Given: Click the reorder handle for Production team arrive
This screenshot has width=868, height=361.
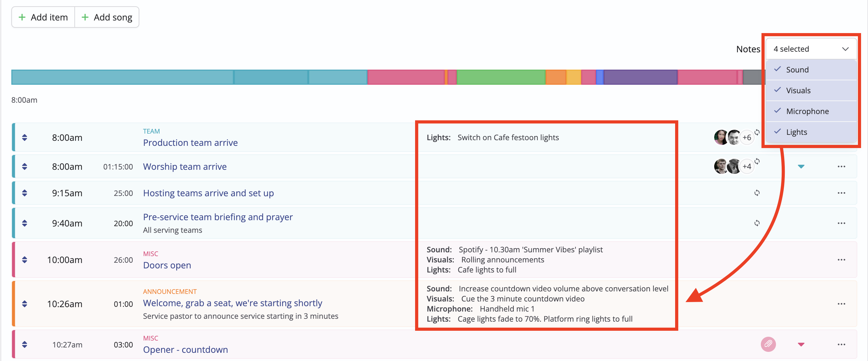Looking at the screenshot, I should (x=25, y=137).
